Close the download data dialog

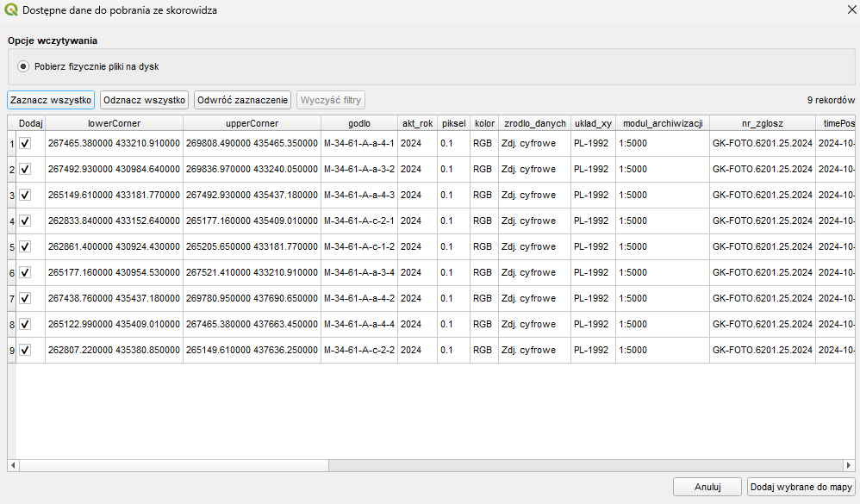coord(847,10)
